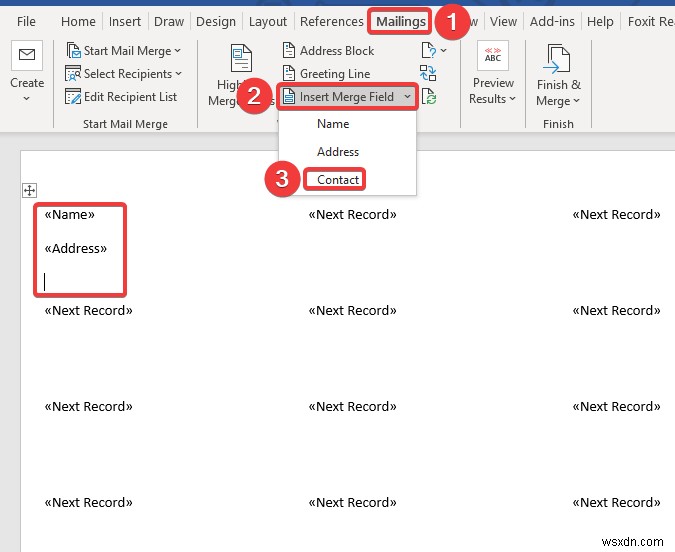This screenshot has width=675, height=552.
Task: Switch to the View tab
Action: [x=503, y=22]
